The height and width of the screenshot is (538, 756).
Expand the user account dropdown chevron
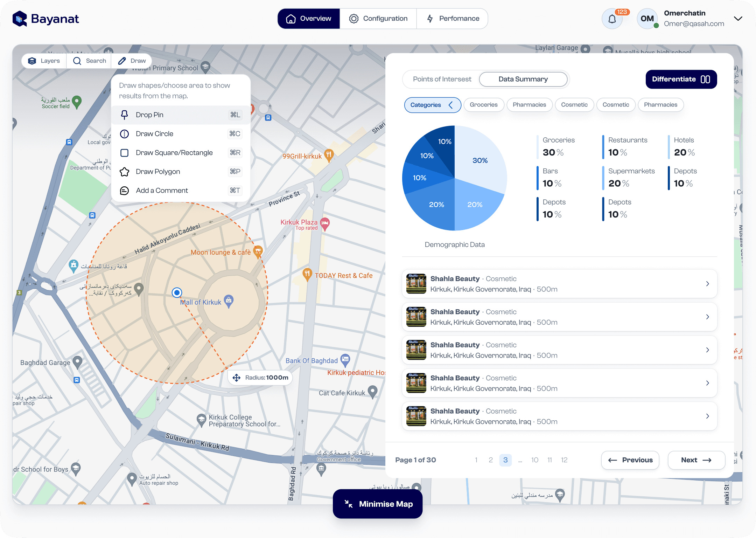click(738, 19)
